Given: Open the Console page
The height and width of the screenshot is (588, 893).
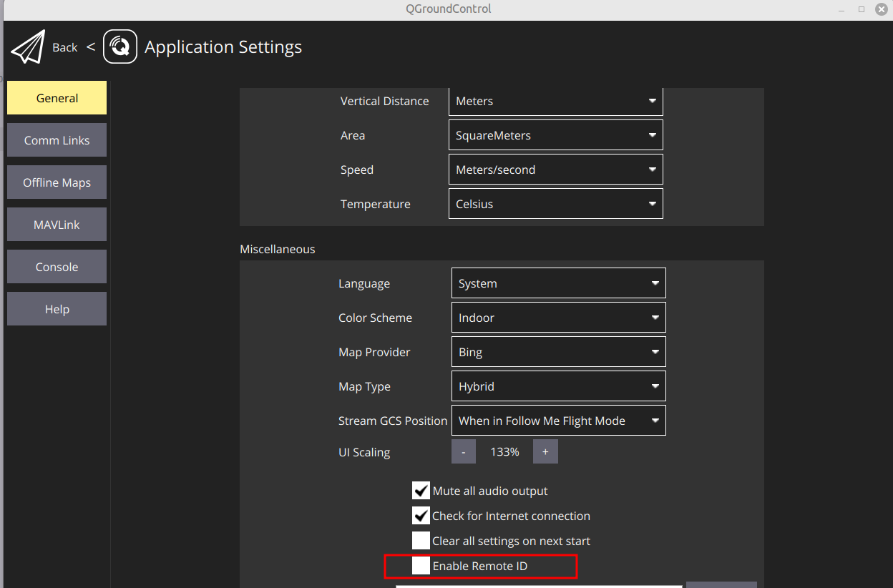Looking at the screenshot, I should tap(57, 267).
